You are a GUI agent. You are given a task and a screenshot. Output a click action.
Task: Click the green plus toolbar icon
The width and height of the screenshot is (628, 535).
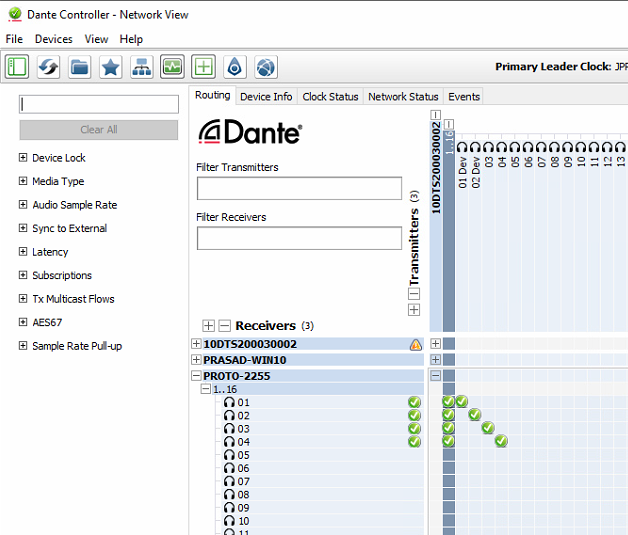(x=203, y=66)
